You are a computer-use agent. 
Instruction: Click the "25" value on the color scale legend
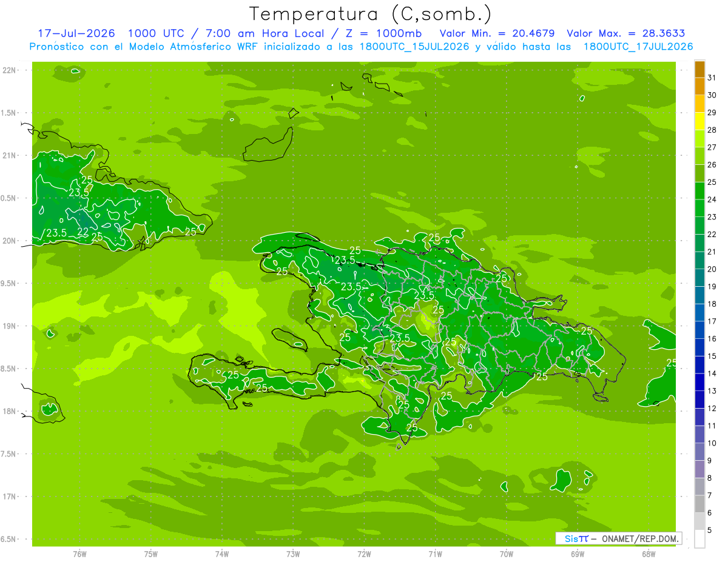point(712,182)
